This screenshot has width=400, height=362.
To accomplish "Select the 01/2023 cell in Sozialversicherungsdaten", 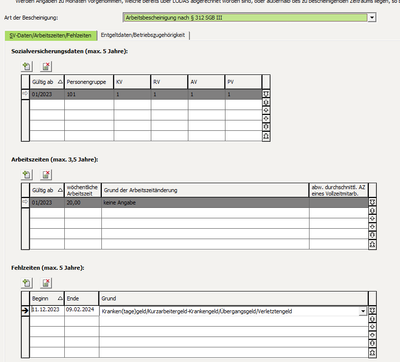I will point(47,94).
